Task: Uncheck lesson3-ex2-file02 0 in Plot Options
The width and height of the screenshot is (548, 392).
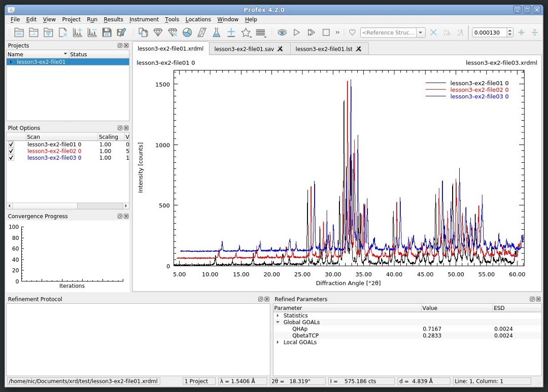Action: point(11,151)
